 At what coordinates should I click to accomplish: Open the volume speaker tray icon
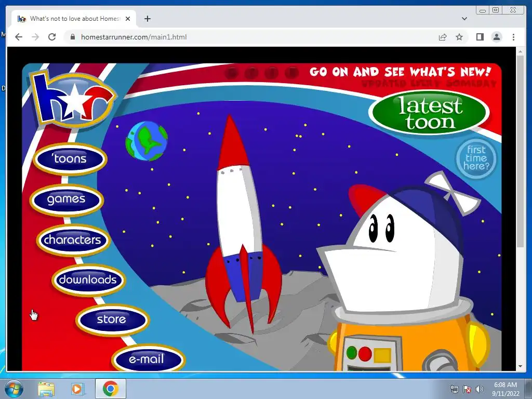point(480,389)
